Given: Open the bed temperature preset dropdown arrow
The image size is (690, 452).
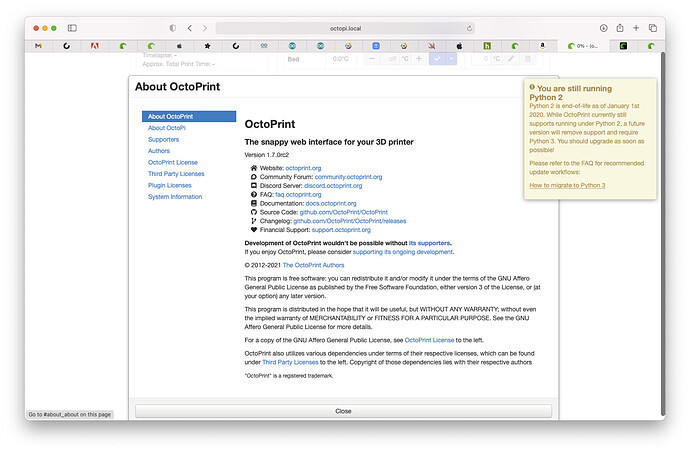Looking at the screenshot, I should click(x=451, y=59).
